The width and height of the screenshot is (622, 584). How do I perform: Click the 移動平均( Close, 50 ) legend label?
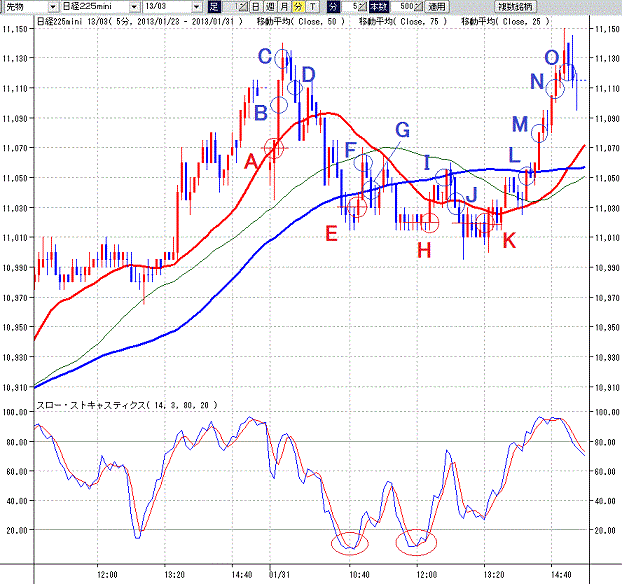pyautogui.click(x=301, y=21)
